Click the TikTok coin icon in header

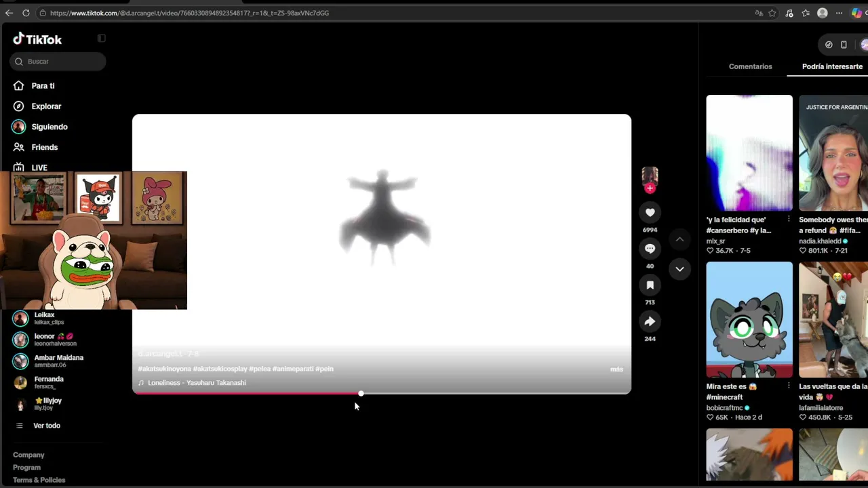tap(829, 45)
